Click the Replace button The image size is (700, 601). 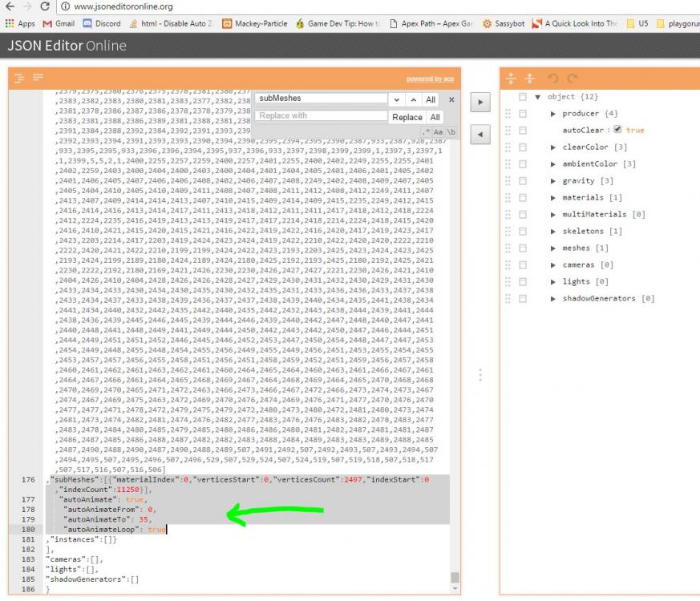407,117
